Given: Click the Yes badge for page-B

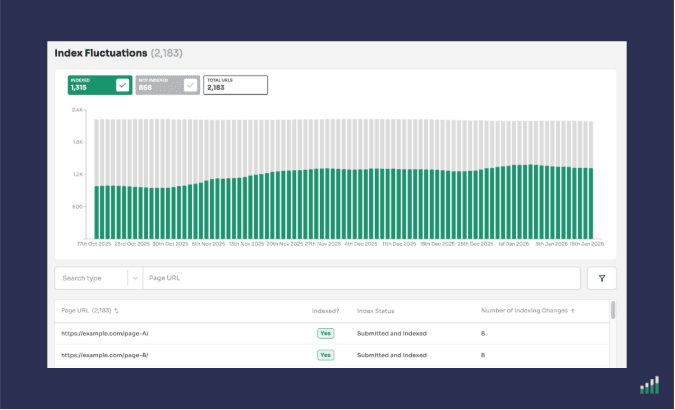Looking at the screenshot, I should (x=325, y=355).
